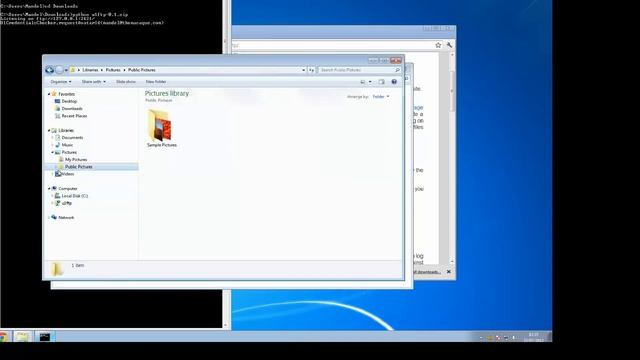
Task: Click the wrench menu icon in browser
Action: [x=449, y=45]
